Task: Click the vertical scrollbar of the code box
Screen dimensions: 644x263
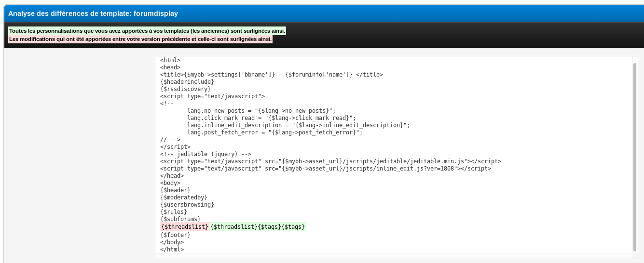Action: click(x=634, y=154)
